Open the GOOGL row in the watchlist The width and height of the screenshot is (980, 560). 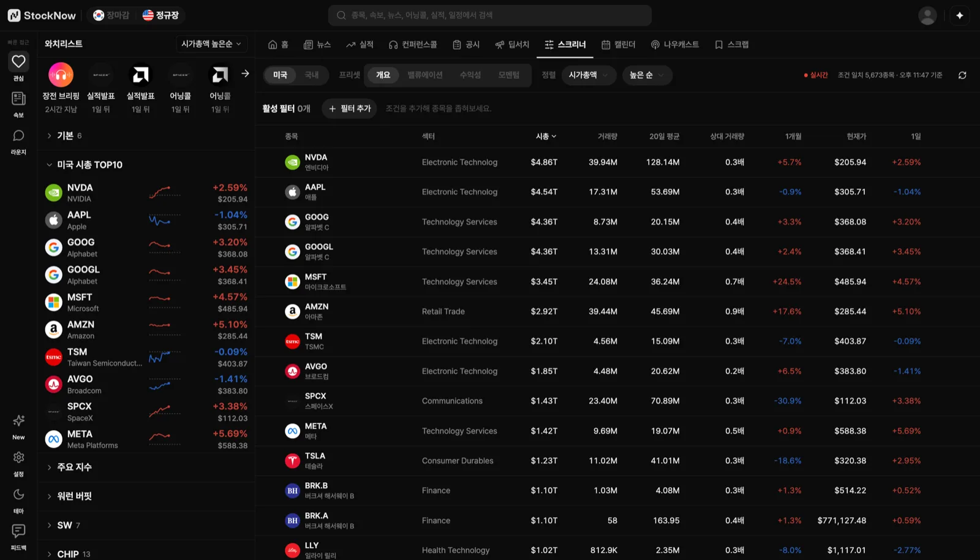(146, 275)
